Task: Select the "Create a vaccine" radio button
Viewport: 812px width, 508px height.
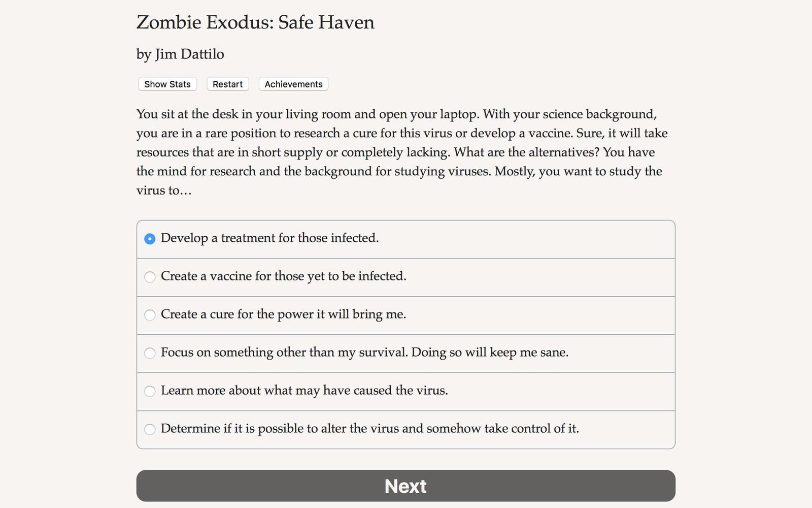Action: [150, 277]
